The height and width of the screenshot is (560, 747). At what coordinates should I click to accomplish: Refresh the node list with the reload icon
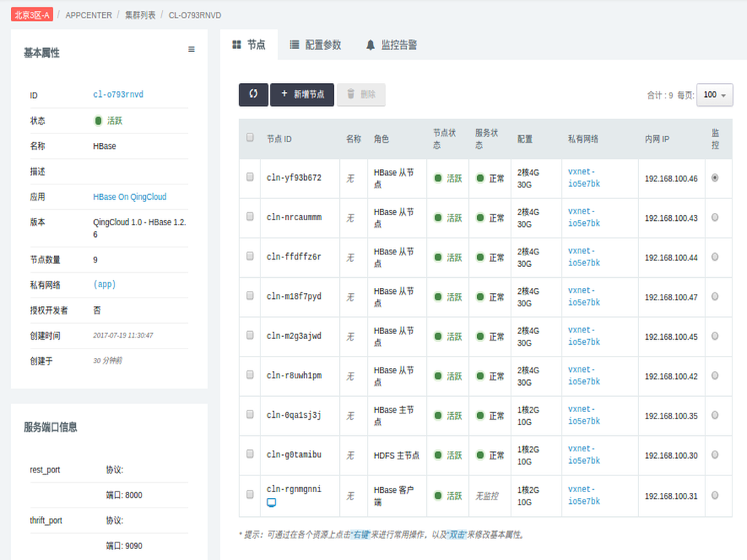point(253,94)
